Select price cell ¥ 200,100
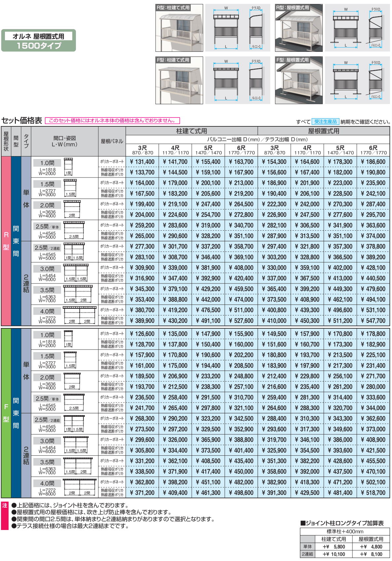The image size is (392, 561). click(x=208, y=183)
